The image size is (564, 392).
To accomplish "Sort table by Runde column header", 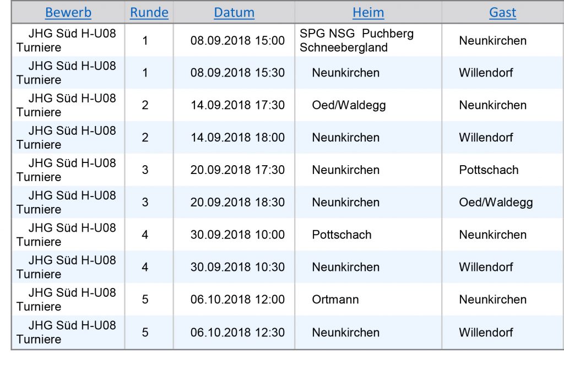I will click(x=149, y=13).
